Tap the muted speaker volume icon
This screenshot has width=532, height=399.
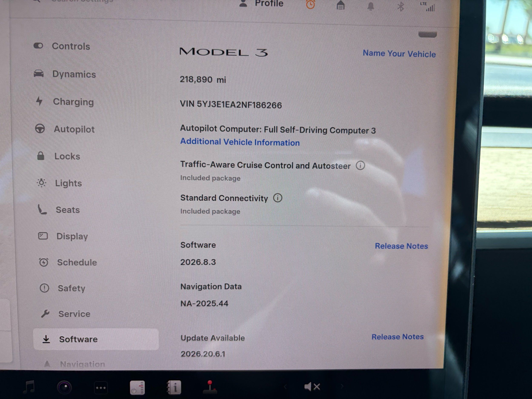click(312, 387)
